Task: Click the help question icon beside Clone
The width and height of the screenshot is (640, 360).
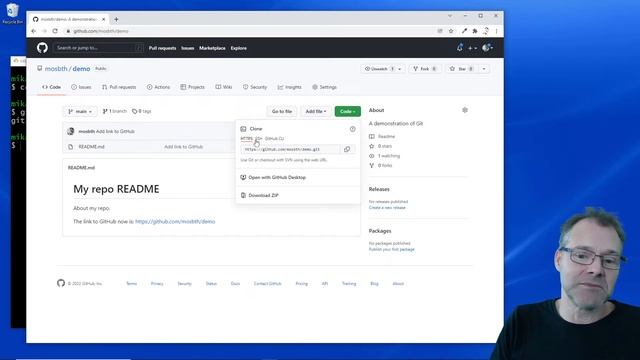Action: click(352, 129)
